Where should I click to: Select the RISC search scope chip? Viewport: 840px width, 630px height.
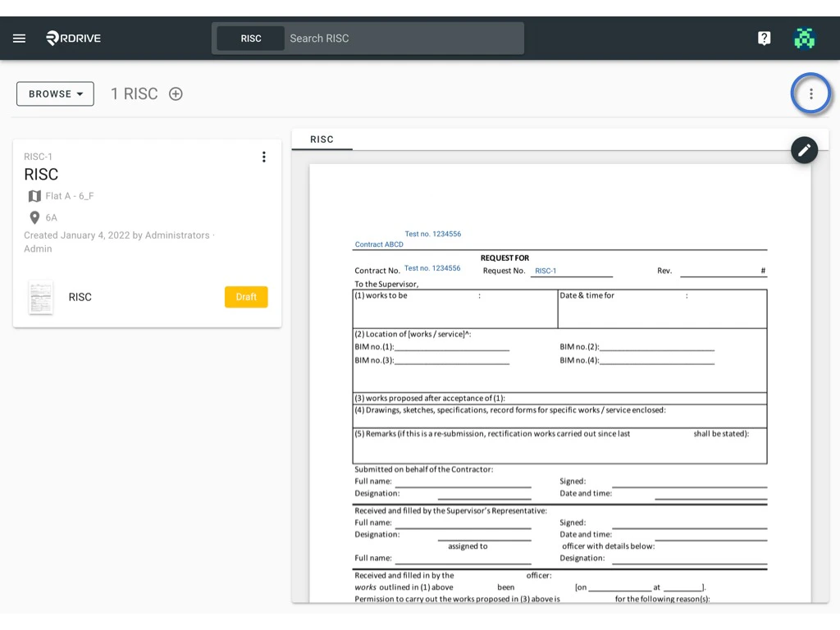(251, 39)
